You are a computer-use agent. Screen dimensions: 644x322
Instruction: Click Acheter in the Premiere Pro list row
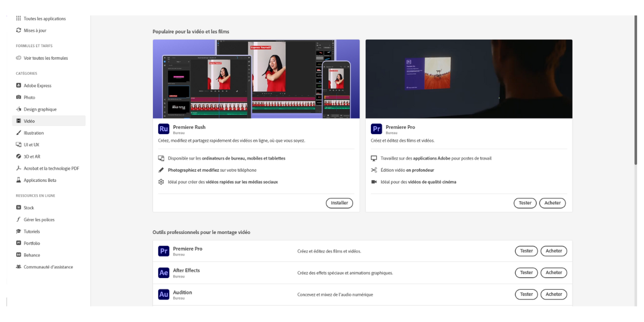[554, 251]
